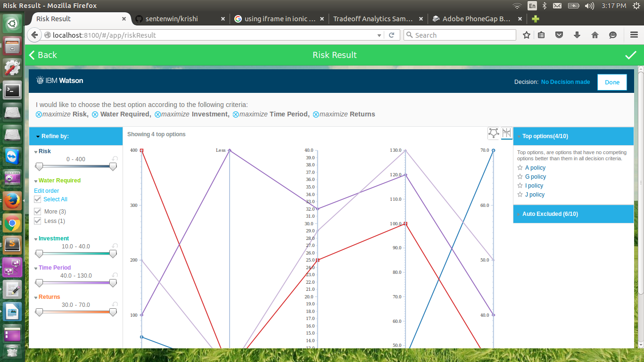Close the sentenwin/krishi tab
The image size is (644, 362).
[223, 19]
